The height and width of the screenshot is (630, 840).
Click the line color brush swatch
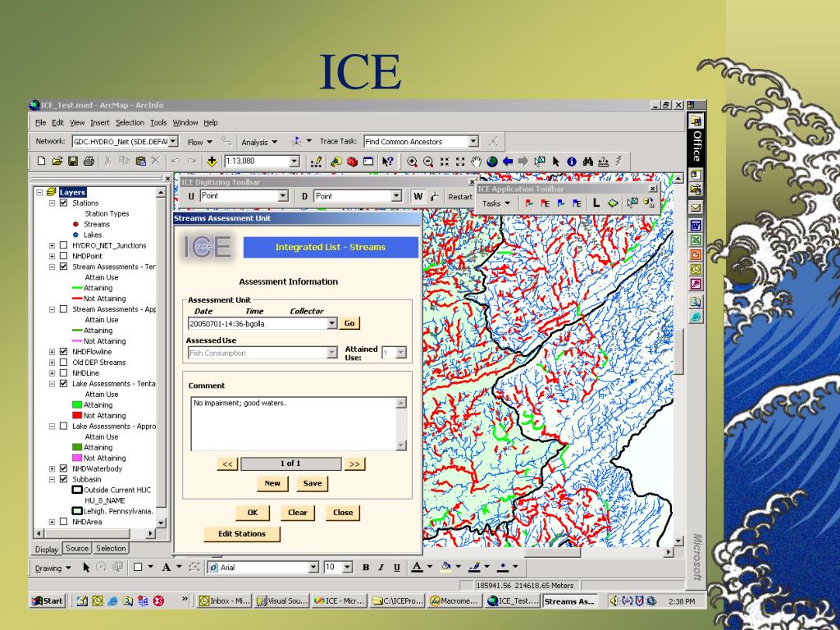point(474,568)
